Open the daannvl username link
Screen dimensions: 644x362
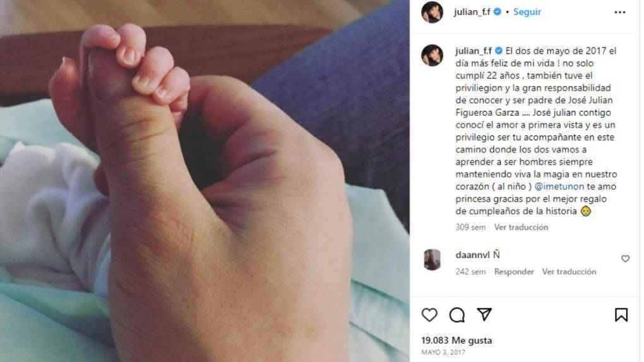472,255
